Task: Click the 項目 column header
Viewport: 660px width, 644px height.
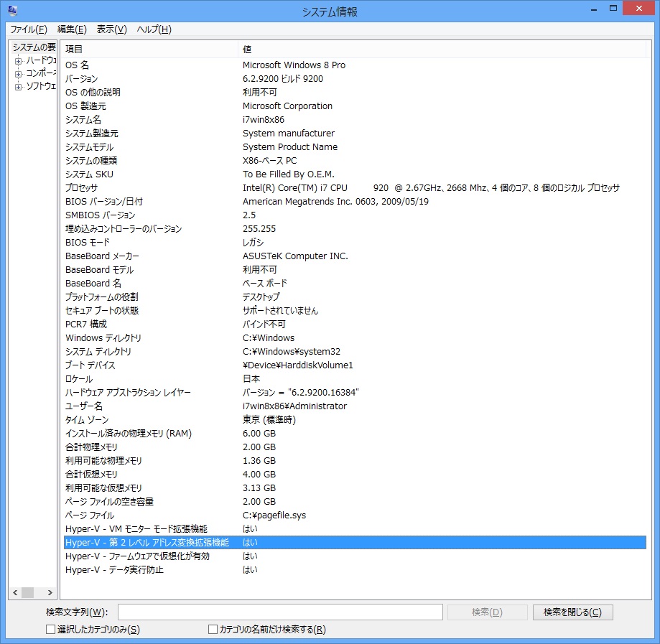Action: click(149, 50)
